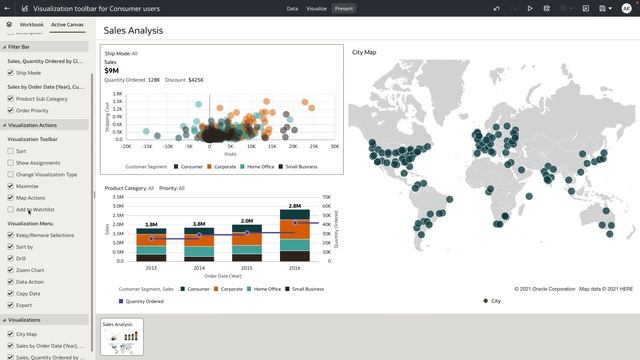Click the Product Category: All filter
Image resolution: width=640 pixels, height=360 pixels.
[129, 188]
